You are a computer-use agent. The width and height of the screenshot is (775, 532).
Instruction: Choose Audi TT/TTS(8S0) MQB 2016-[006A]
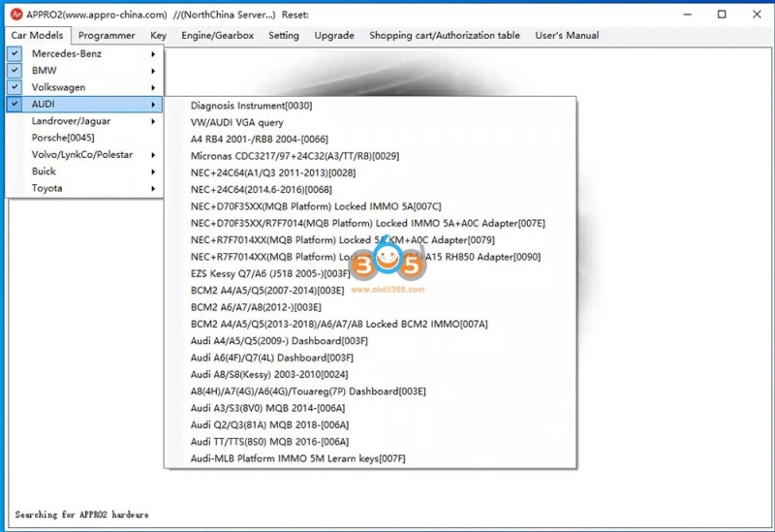[x=370, y=442]
